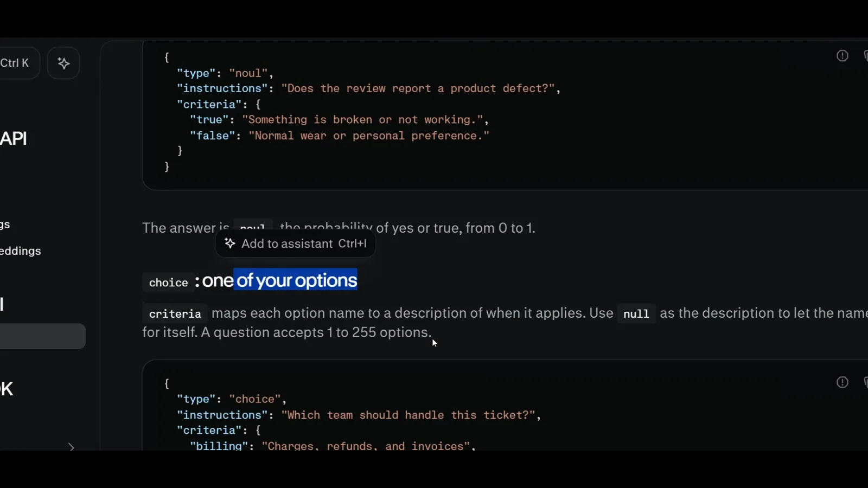This screenshot has height=488, width=868.
Task: Click 'Which team should handle this ticket?' string
Action: pos(408,415)
